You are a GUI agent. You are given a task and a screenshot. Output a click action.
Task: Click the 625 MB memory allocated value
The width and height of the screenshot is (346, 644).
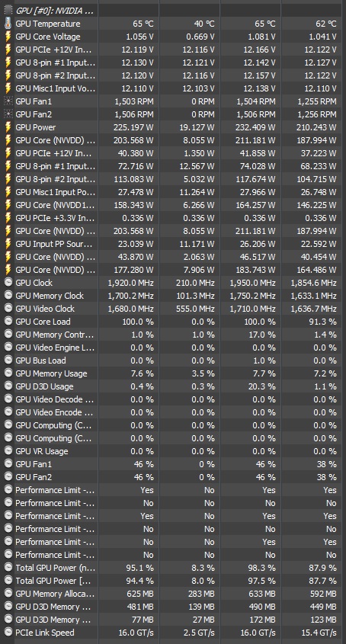point(141,594)
